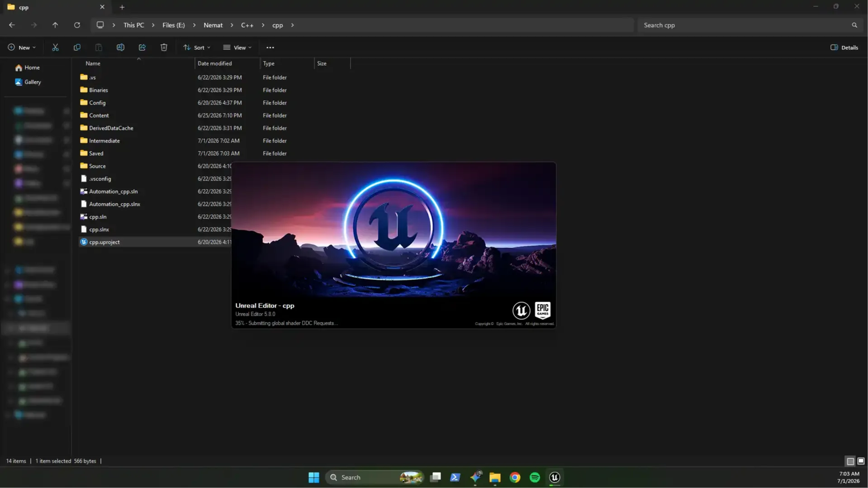Click the Unreal Editor splash screen
The height and width of the screenshot is (488, 868).
click(x=394, y=245)
